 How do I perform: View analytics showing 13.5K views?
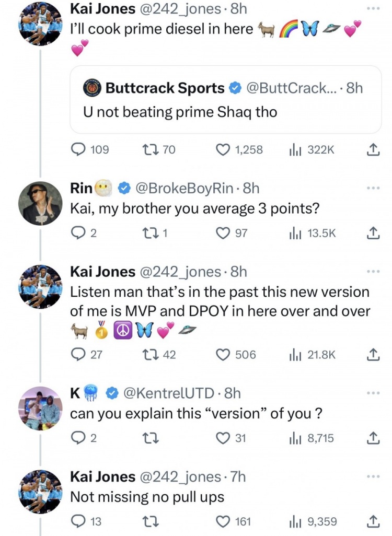[x=313, y=233]
